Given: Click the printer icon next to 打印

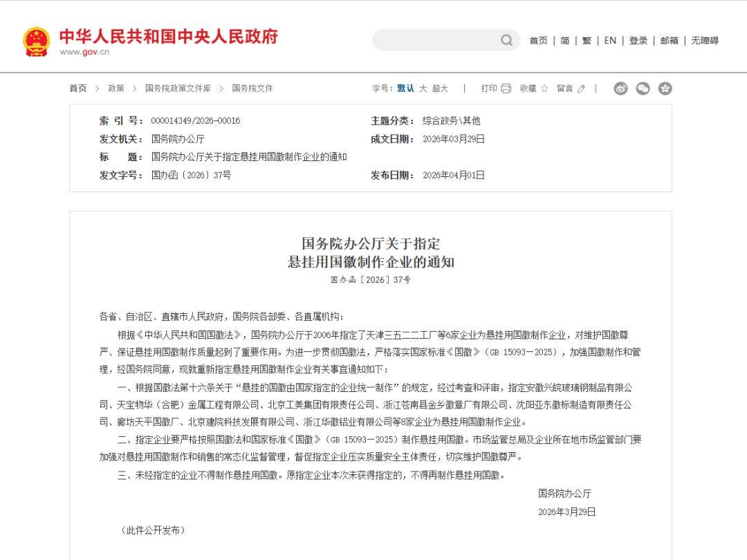Looking at the screenshot, I should 506,88.
